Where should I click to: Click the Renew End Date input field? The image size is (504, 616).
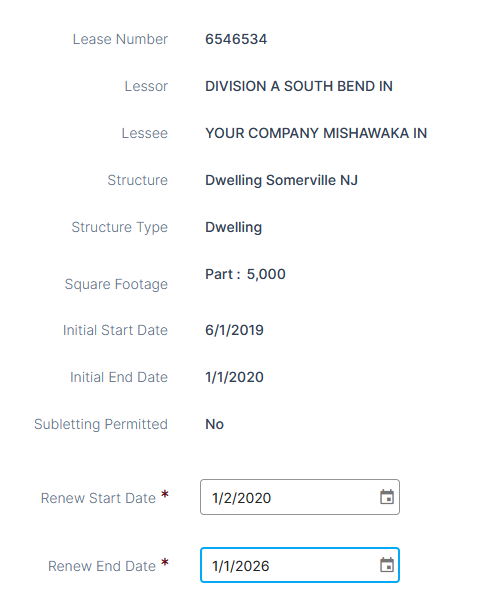(300, 565)
